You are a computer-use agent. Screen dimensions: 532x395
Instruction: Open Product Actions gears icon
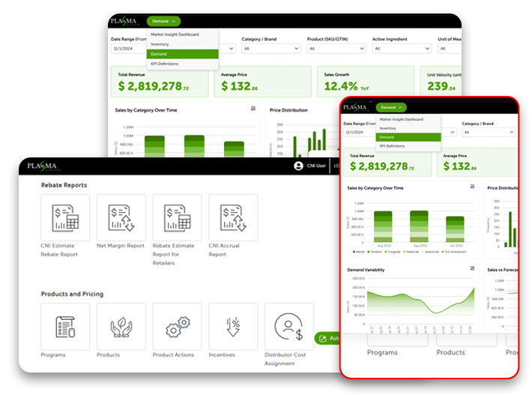pyautogui.click(x=177, y=326)
